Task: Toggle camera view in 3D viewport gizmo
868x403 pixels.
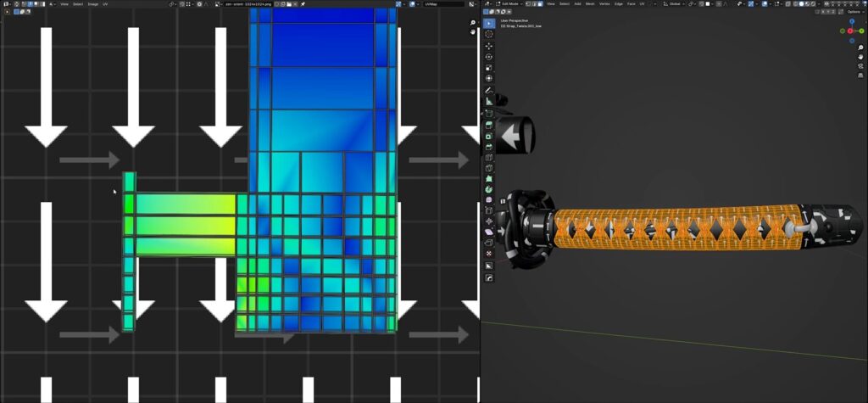Action: (861, 66)
